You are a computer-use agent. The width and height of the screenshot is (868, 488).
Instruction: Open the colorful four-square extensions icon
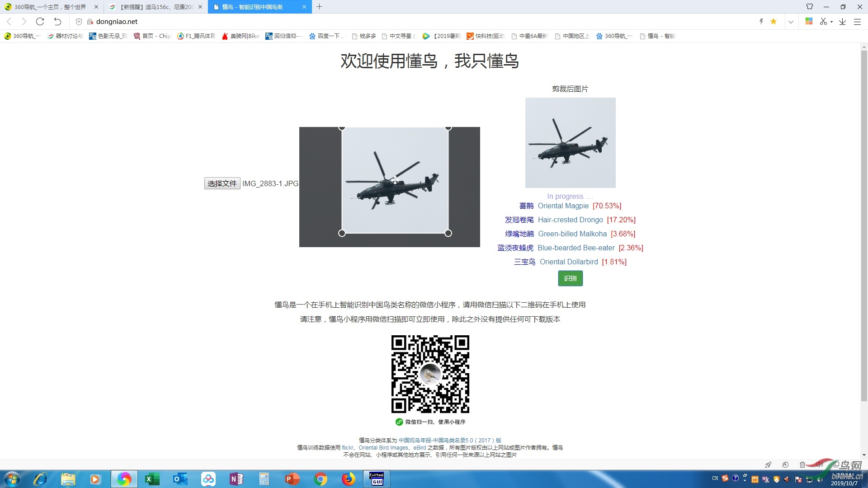tap(809, 21)
